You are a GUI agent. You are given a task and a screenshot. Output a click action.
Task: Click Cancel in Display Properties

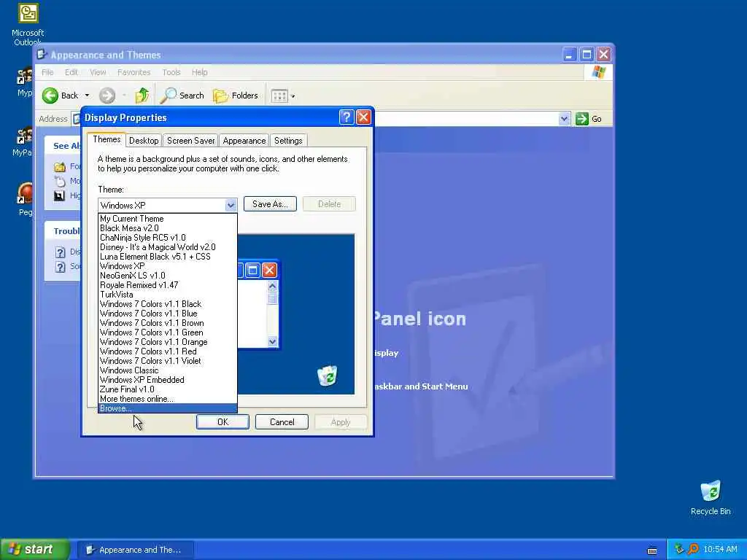coord(282,422)
